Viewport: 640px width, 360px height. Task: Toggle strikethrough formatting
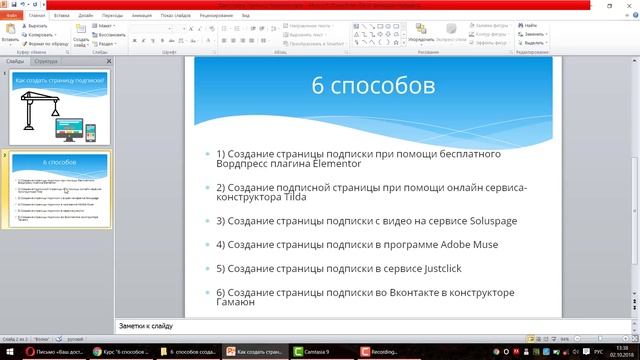[x=171, y=41]
